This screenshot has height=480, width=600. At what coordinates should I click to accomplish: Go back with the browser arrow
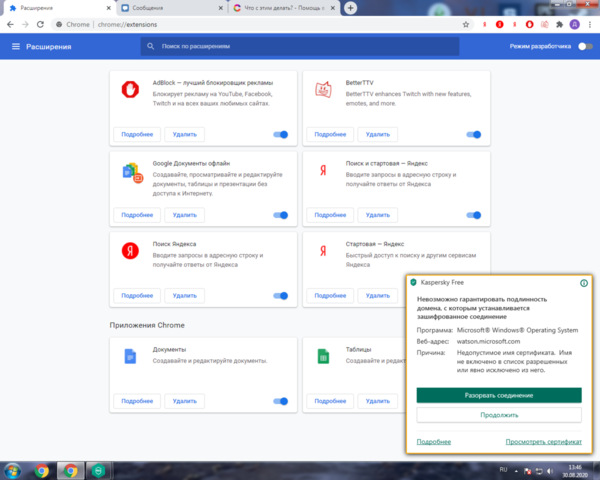10,24
